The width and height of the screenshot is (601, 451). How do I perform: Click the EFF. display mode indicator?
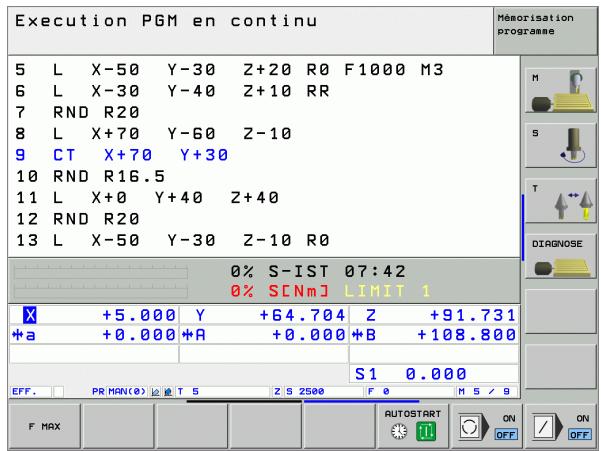tap(25, 392)
